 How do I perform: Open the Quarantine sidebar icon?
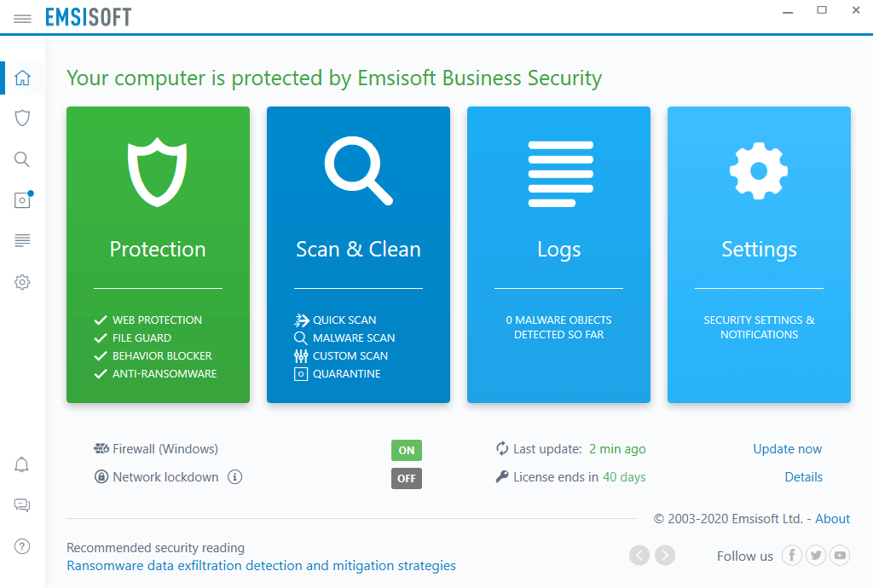pyautogui.click(x=22, y=200)
